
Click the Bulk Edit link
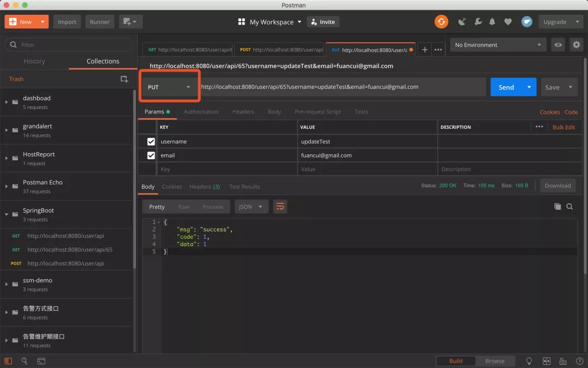(563, 127)
